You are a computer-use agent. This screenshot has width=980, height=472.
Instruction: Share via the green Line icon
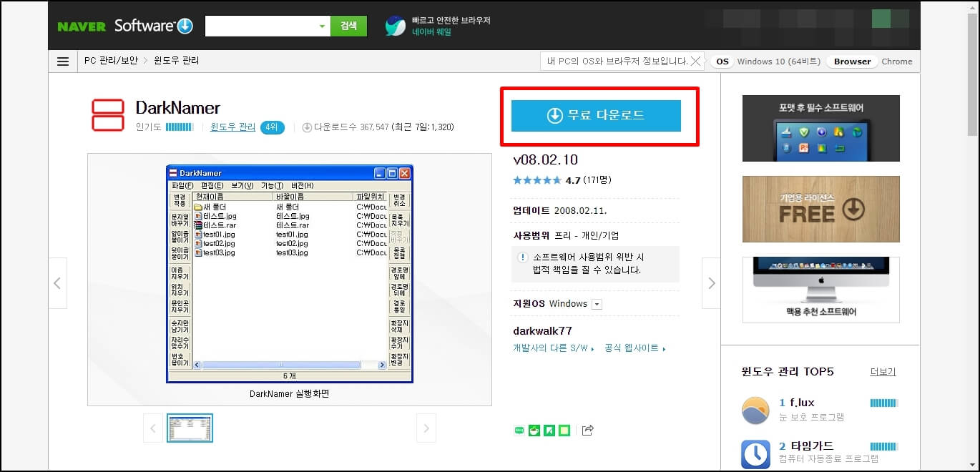click(519, 430)
